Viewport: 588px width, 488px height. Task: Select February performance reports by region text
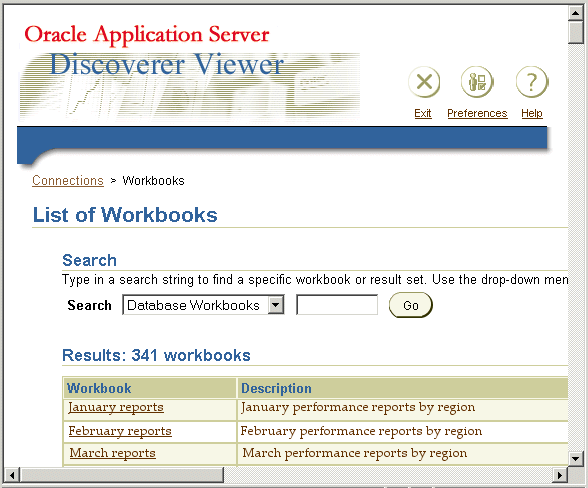coord(361,431)
